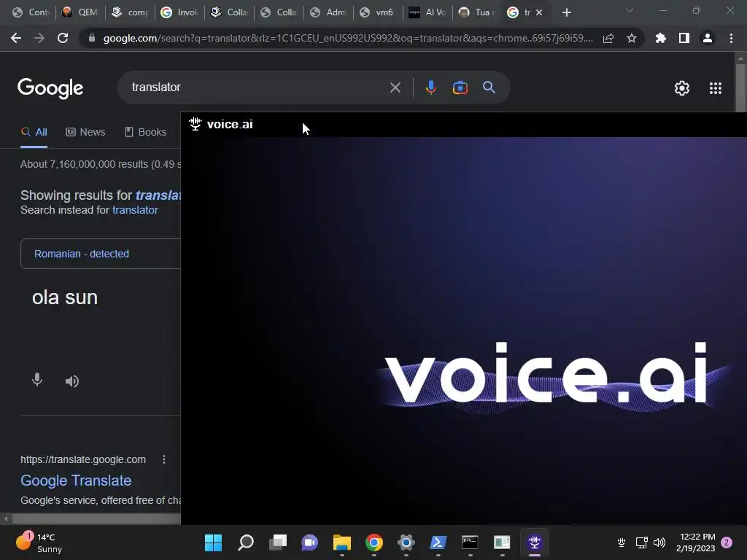
Task: Click the horizontal scrollbar thumb at page bottom
Action: (x=97, y=518)
